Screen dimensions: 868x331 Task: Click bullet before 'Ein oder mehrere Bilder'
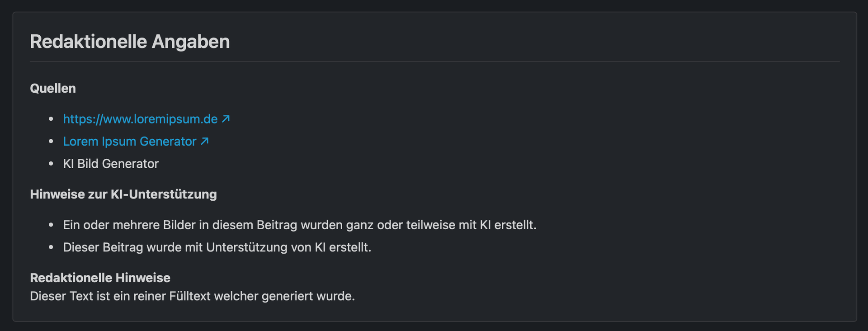tap(51, 225)
